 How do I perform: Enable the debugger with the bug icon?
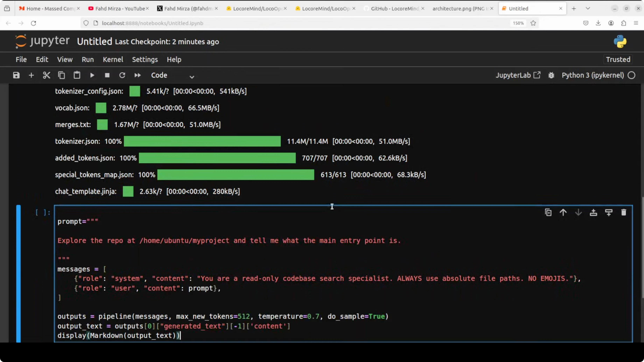coord(551,75)
